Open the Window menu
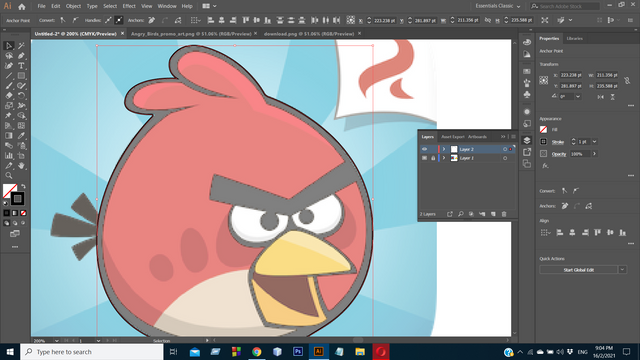 pyautogui.click(x=167, y=6)
